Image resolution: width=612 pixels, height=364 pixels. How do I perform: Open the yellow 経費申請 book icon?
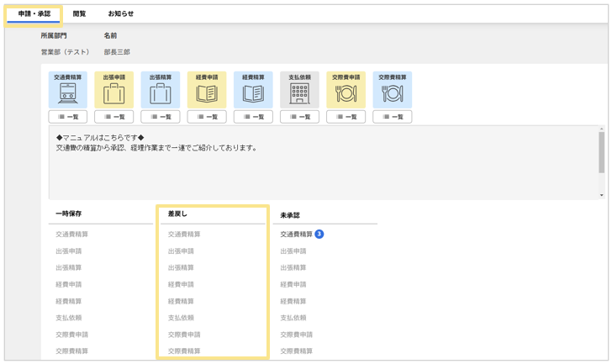pos(207,91)
